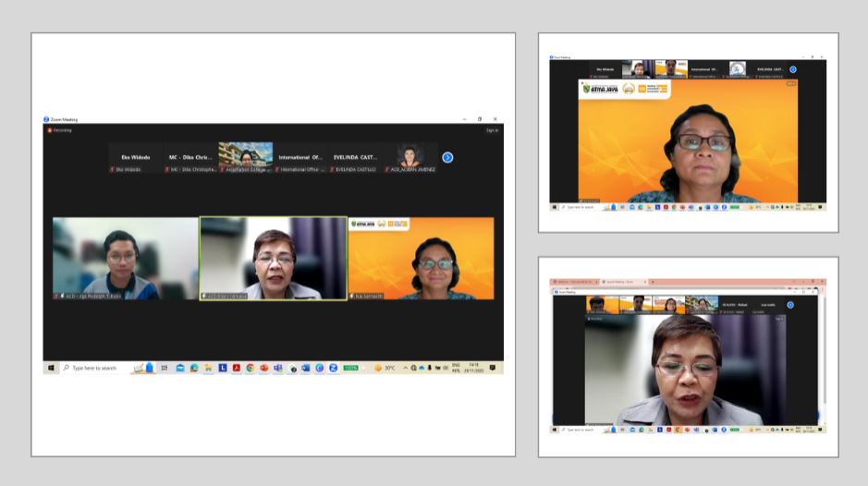This screenshot has height=486, width=868.
Task: Click the Atma Jaya logo banner in speaker view
Action: tap(625, 89)
